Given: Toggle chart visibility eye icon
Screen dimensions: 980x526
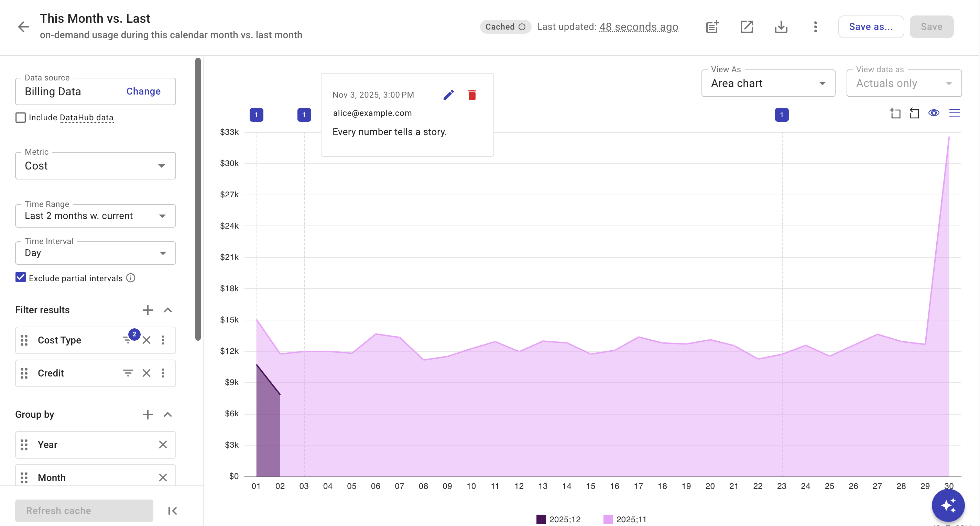Looking at the screenshot, I should (934, 113).
